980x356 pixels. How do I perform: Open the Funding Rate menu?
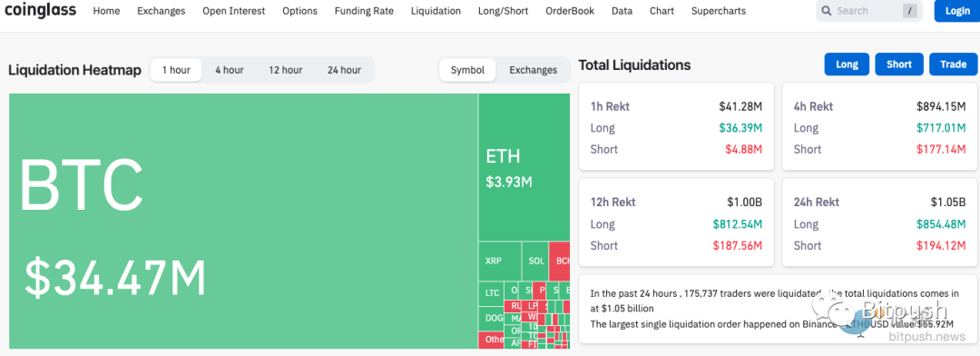coord(364,11)
